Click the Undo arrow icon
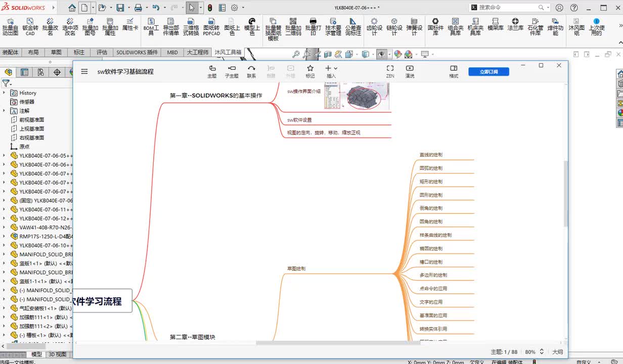 click(x=156, y=8)
